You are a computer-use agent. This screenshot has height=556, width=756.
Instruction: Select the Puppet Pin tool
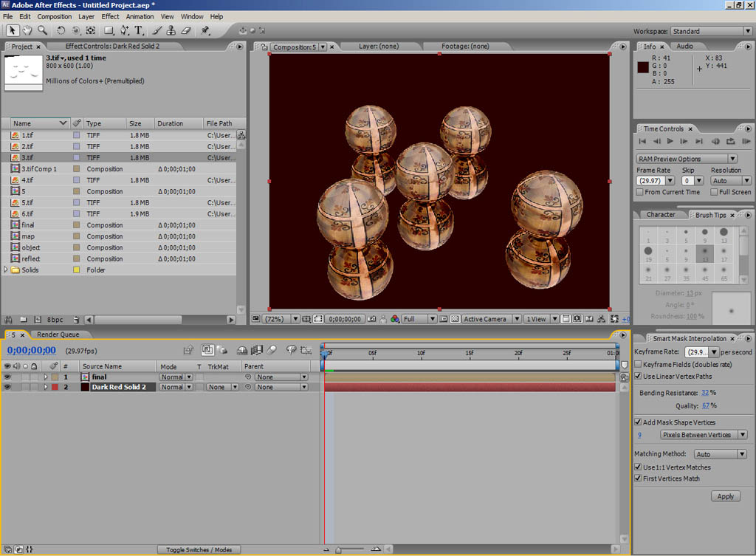pos(205,30)
